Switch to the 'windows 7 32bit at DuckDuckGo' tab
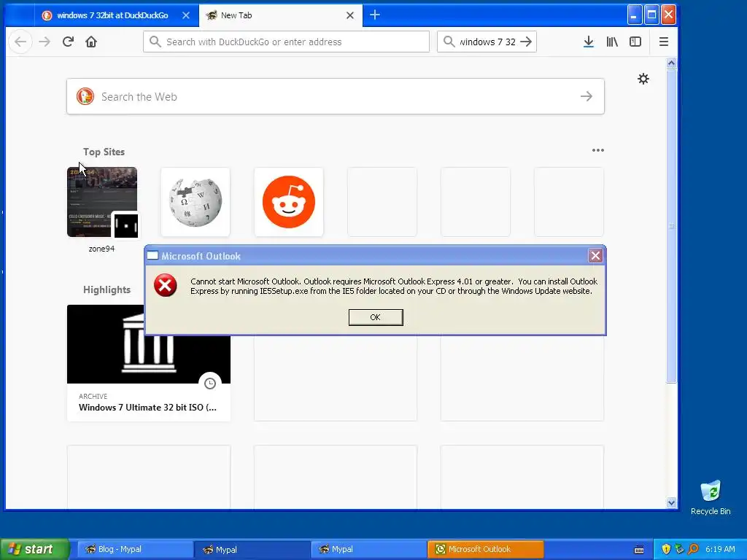This screenshot has width=747, height=560. click(112, 15)
